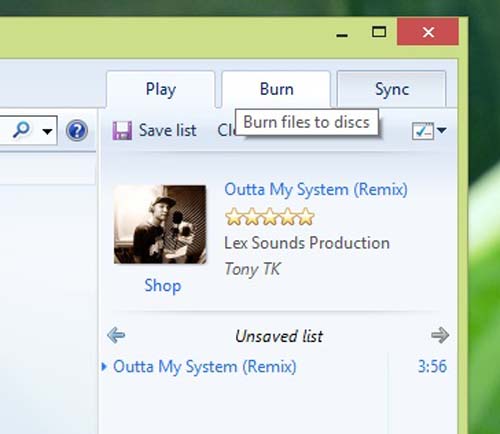Open the Burn tab
The height and width of the screenshot is (434, 500).
[x=276, y=89]
